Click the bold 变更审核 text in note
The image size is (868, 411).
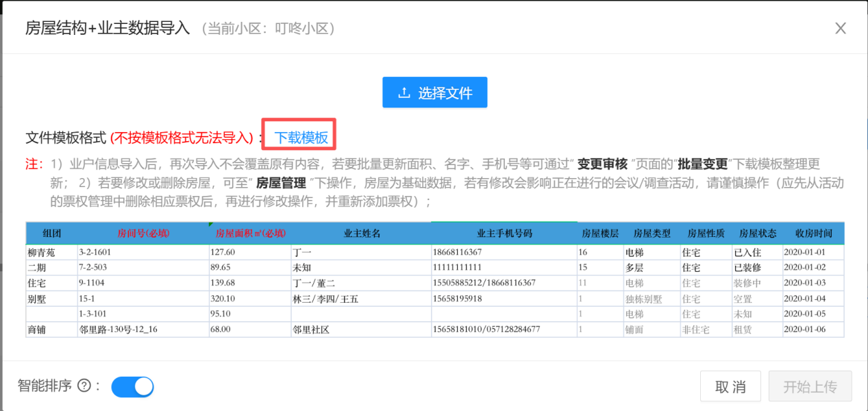602,164
